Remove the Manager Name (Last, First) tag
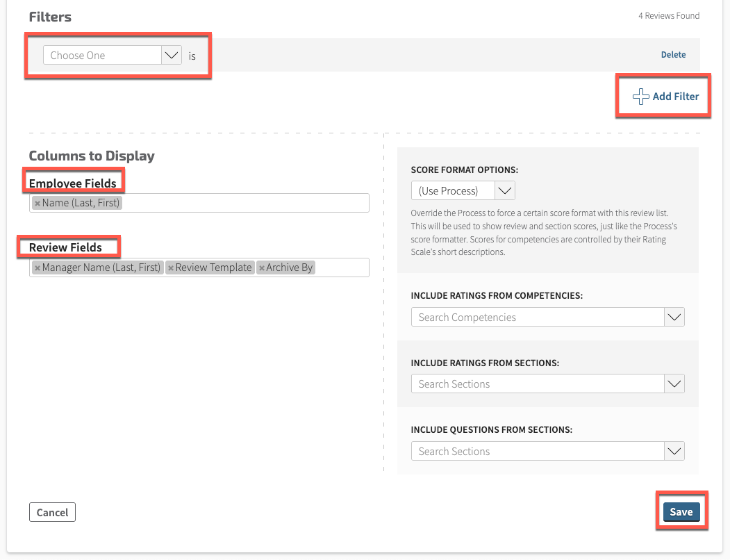The image size is (730, 560). (38, 268)
